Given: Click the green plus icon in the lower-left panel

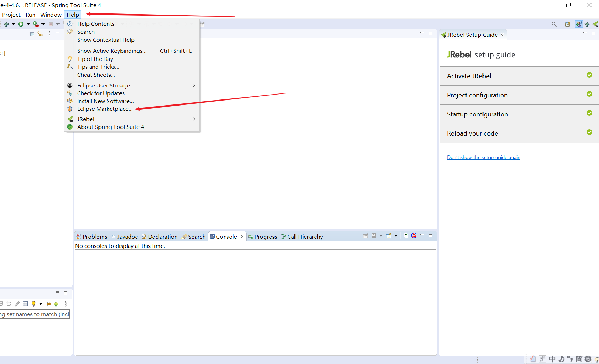Looking at the screenshot, I should tap(56, 304).
